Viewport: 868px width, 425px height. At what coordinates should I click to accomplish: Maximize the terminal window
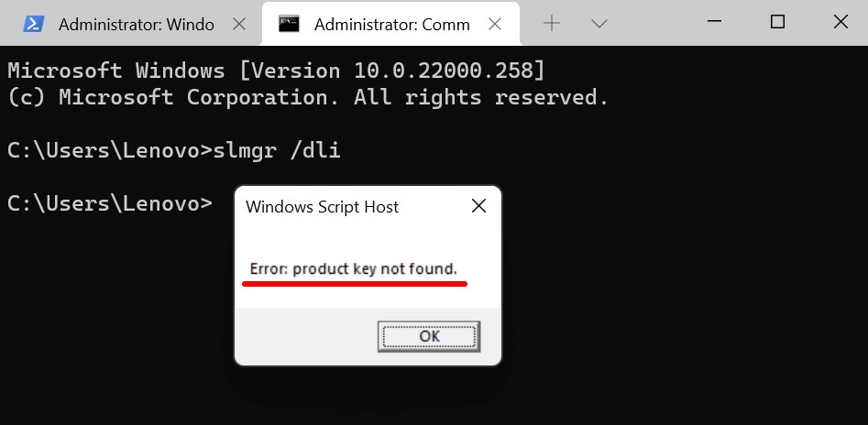pos(777,21)
